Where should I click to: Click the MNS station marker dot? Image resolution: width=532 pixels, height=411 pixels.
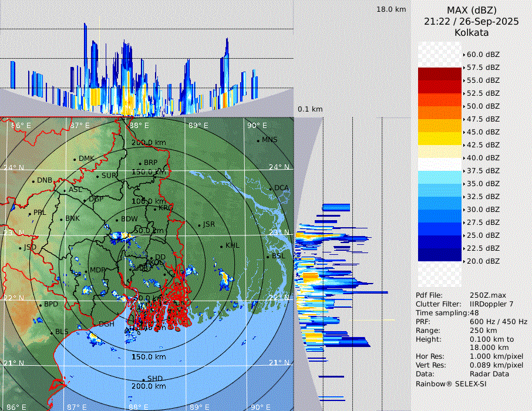tap(258, 140)
